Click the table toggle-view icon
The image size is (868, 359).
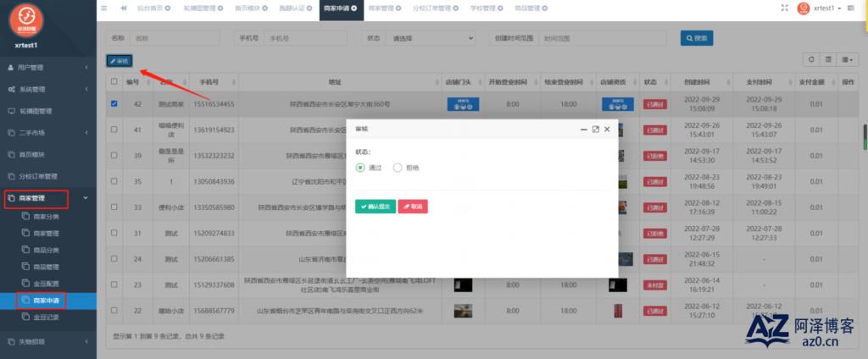[x=829, y=59]
